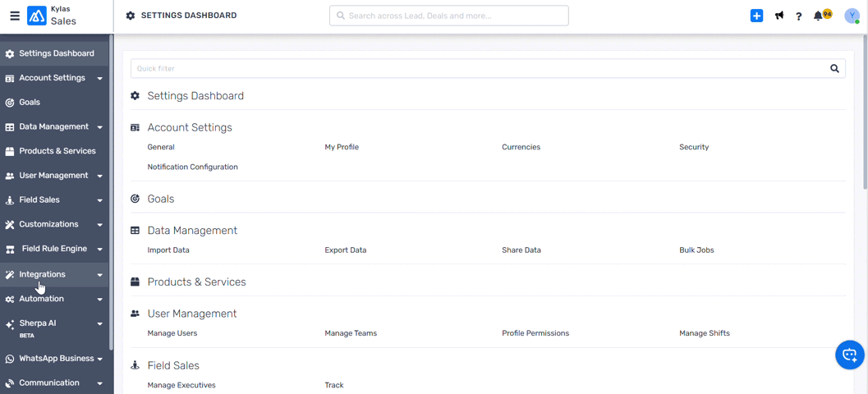
Task: Open the announcements megaphone icon
Action: pos(778,16)
